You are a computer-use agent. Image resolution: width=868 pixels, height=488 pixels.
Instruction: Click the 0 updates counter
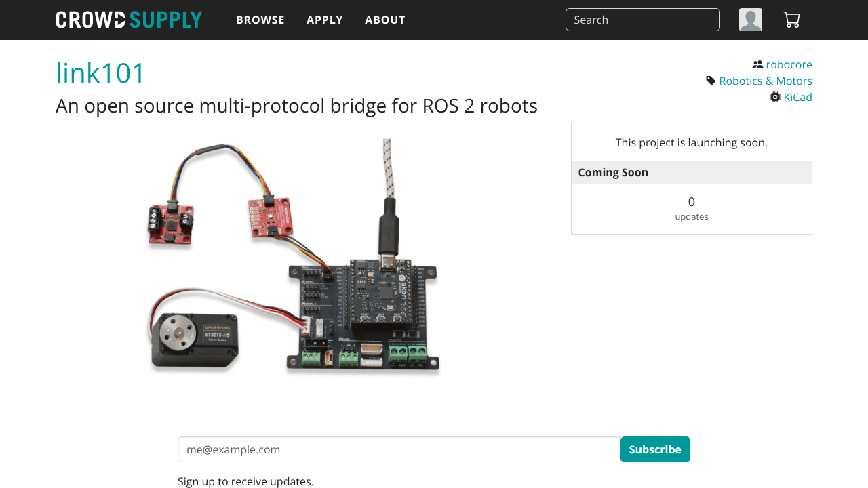pyautogui.click(x=692, y=209)
